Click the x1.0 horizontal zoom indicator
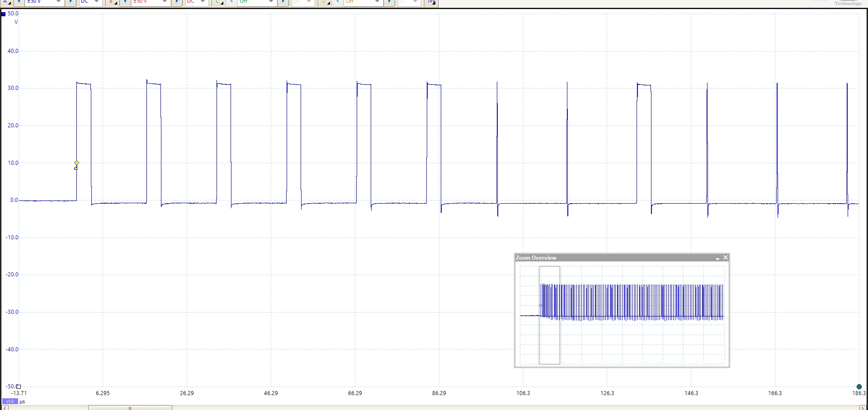This screenshot has width=868, height=410. click(x=9, y=401)
